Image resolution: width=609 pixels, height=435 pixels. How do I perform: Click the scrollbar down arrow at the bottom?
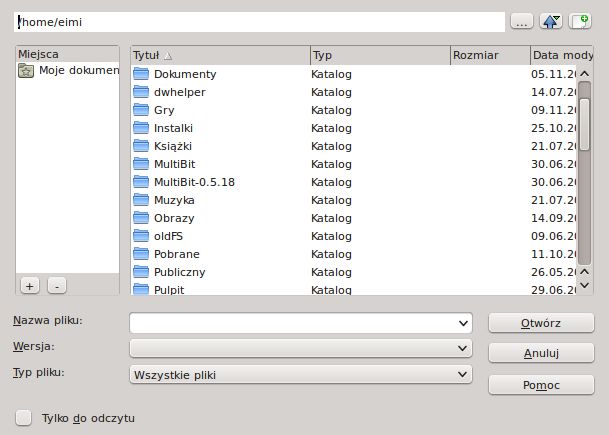click(585, 285)
